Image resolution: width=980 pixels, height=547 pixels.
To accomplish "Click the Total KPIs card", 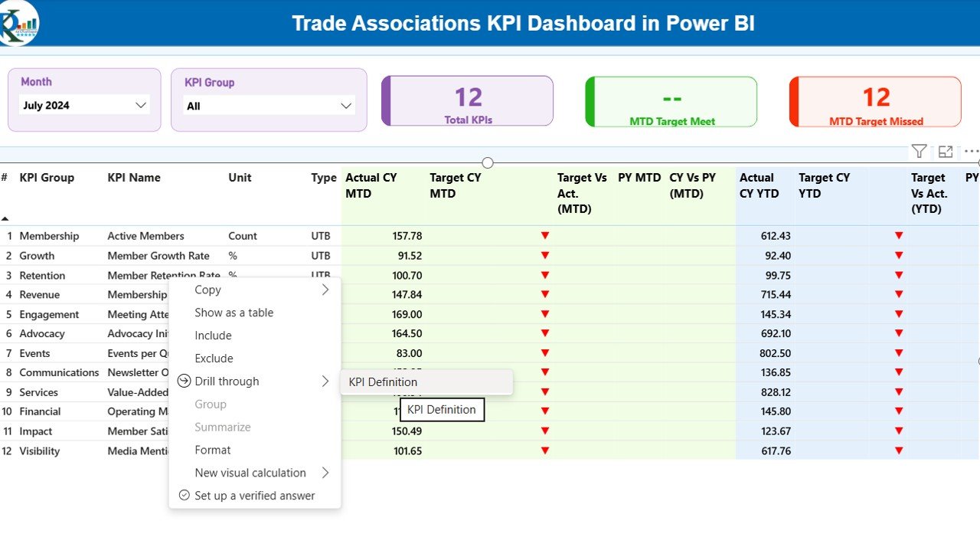I will pos(468,101).
